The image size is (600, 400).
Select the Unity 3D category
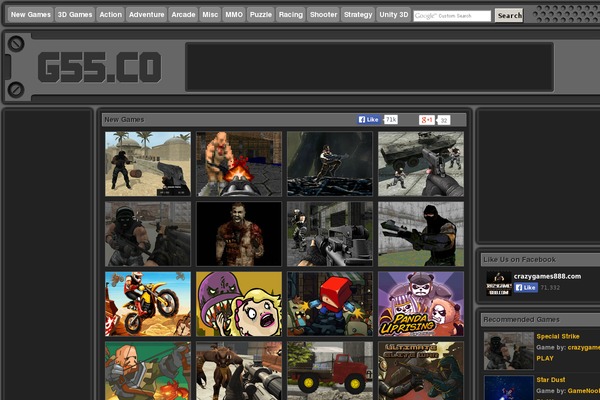coord(394,15)
